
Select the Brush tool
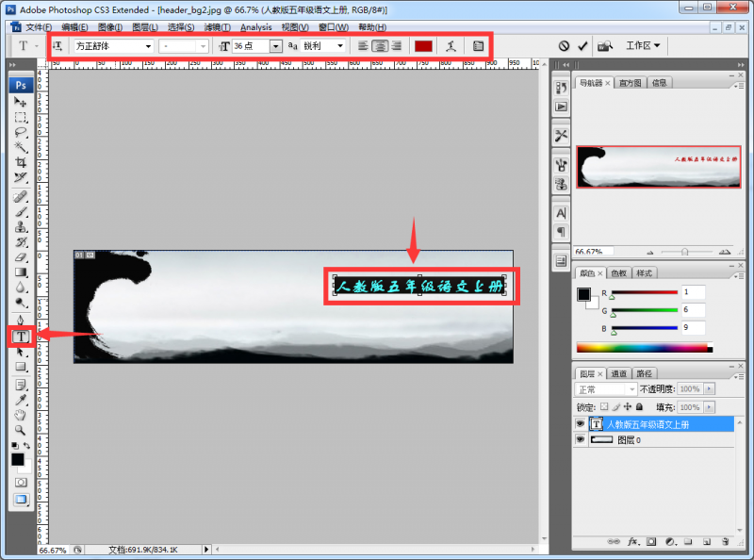pyautogui.click(x=20, y=212)
